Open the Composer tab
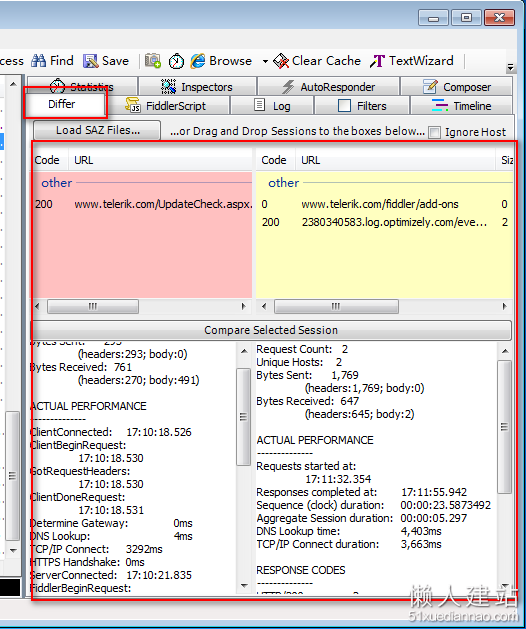This screenshot has height=629, width=526. click(457, 87)
